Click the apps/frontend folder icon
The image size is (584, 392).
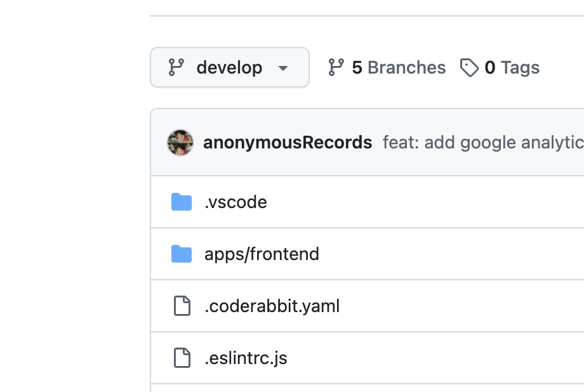coord(182,254)
